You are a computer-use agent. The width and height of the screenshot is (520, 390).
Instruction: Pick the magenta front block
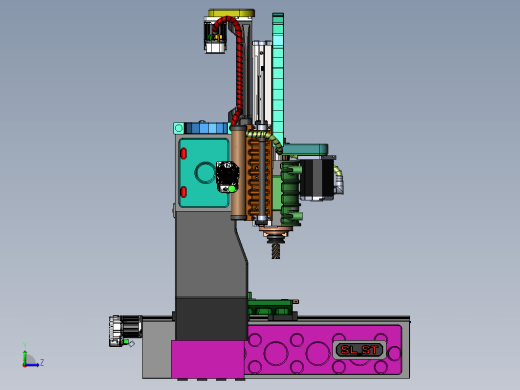(208, 359)
